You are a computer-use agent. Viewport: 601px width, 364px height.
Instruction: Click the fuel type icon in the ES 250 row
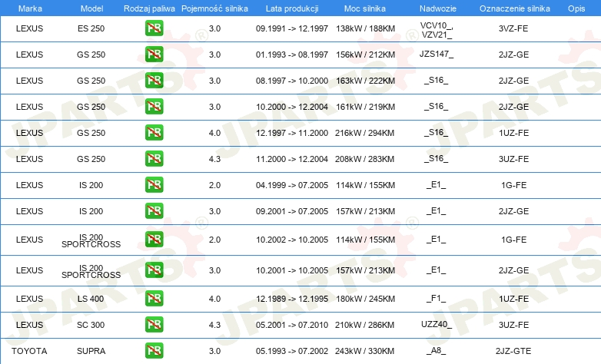(154, 28)
